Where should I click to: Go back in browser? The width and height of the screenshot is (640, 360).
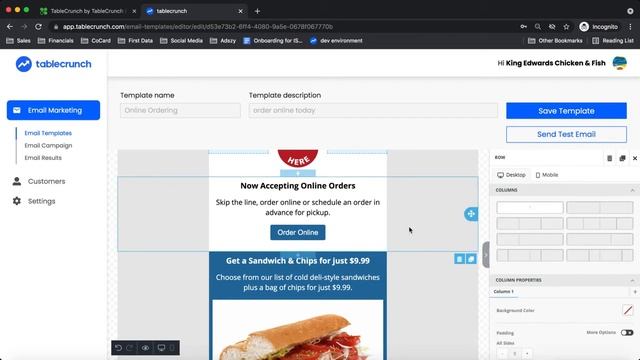[10, 27]
